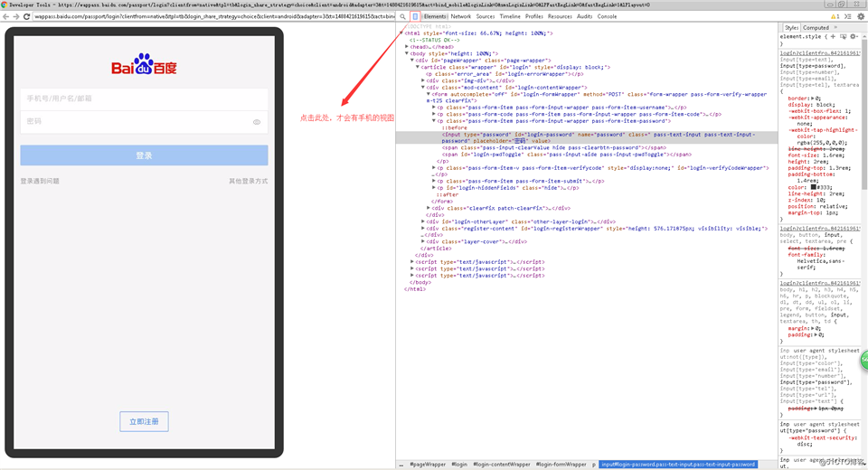Viewport: 868px width, 470px height.
Task: Select the login-pwdToggle span row
Action: 566,155
